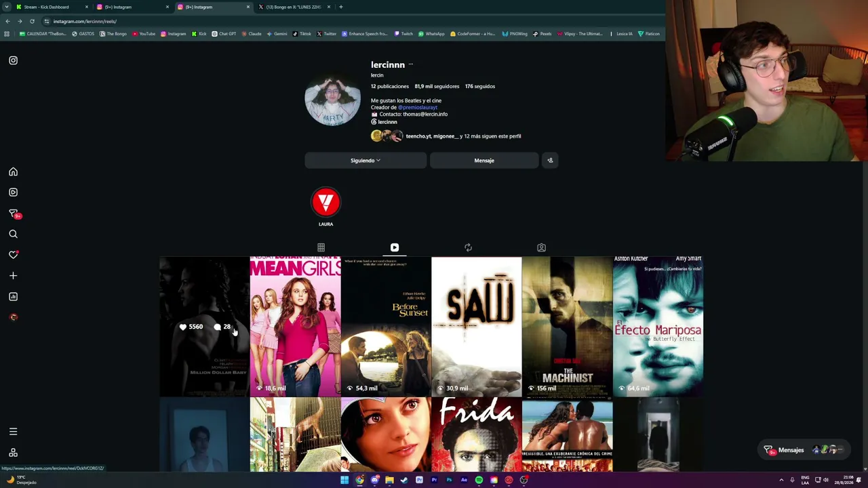Image resolution: width=868 pixels, height=488 pixels.
Task: Select the Reels tab on profile
Action: [x=395, y=247]
